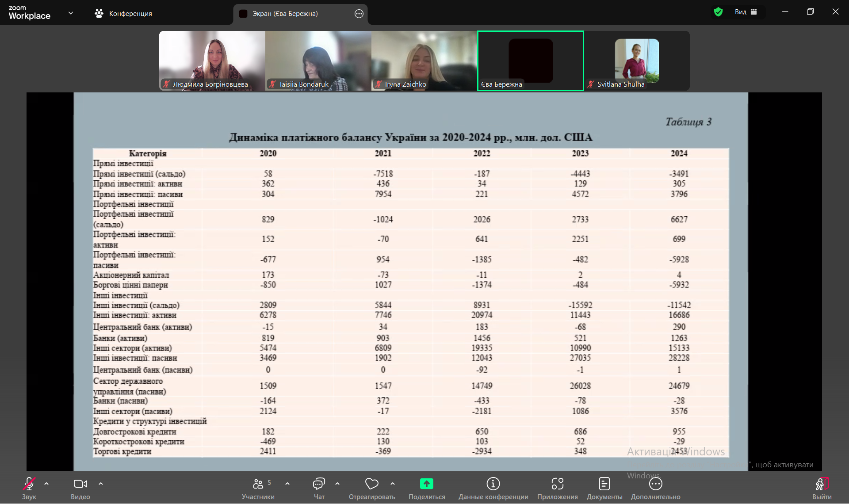Open options menu on screen share tab

(359, 14)
